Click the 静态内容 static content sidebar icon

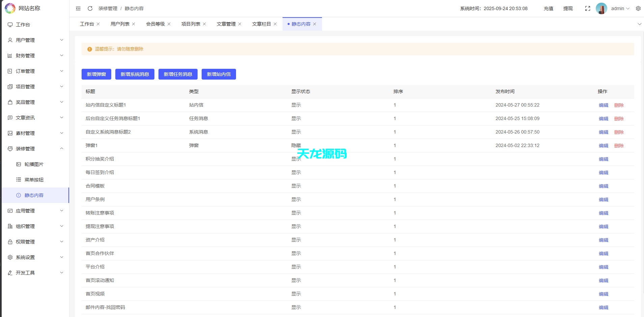click(x=18, y=195)
